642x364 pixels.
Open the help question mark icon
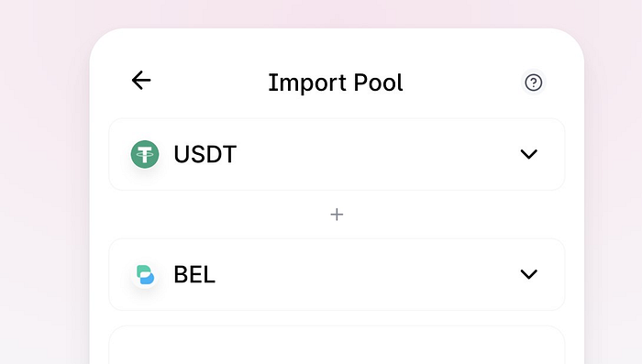click(x=534, y=83)
